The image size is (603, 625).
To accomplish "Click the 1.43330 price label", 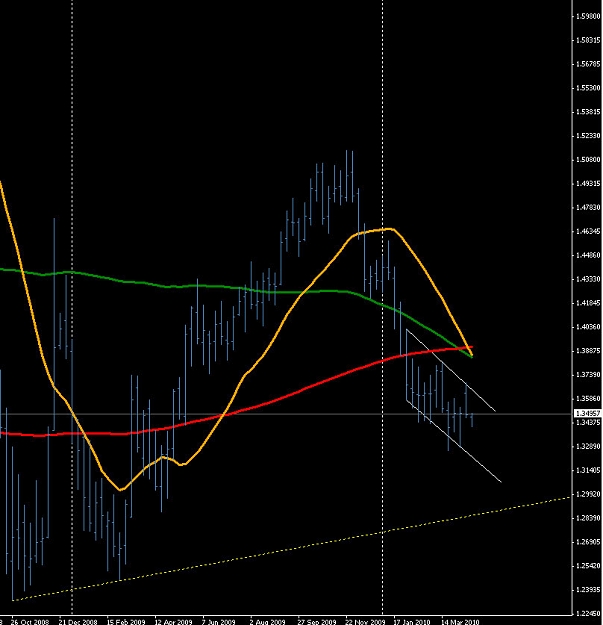I will click(x=588, y=279).
